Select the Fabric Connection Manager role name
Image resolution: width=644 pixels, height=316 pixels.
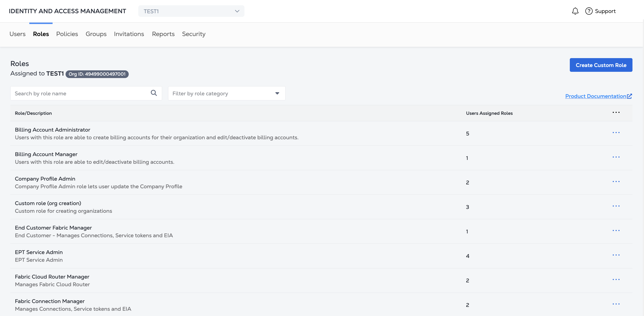point(50,301)
